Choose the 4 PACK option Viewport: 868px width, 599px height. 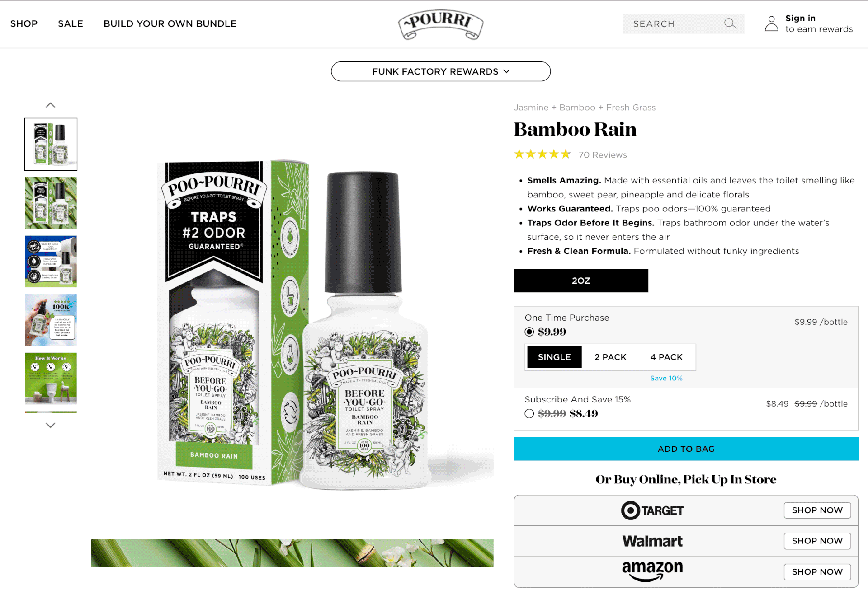pos(666,357)
